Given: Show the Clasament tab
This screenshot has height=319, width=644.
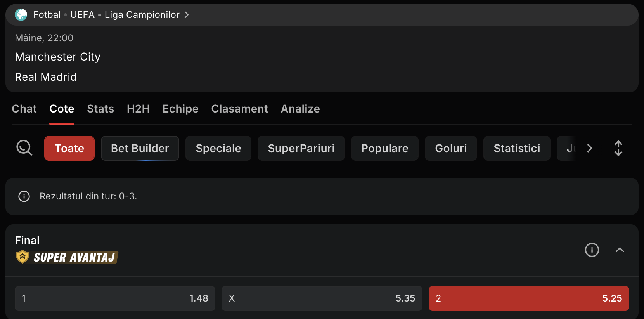Looking at the screenshot, I should 239,109.
